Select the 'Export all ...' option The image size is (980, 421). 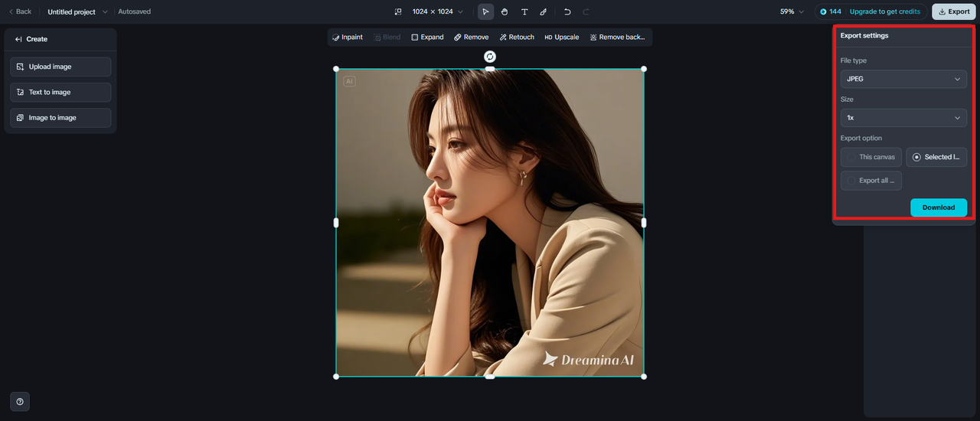pyautogui.click(x=871, y=181)
